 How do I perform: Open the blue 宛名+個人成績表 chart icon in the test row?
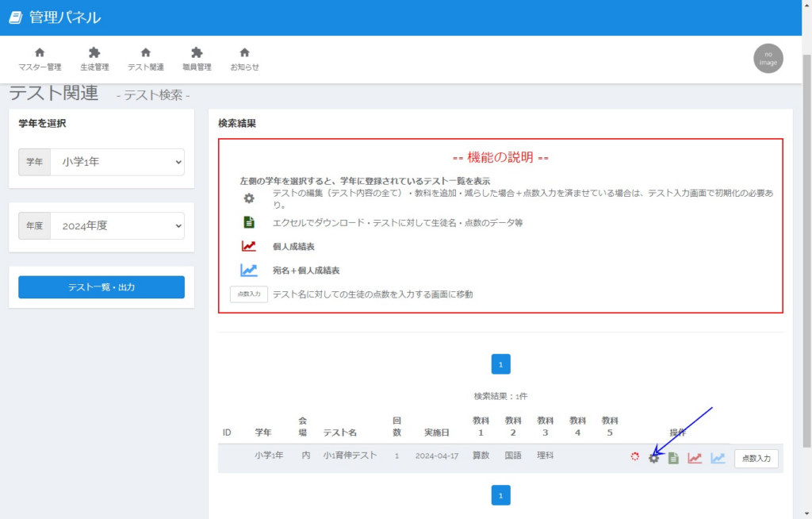[x=718, y=458]
